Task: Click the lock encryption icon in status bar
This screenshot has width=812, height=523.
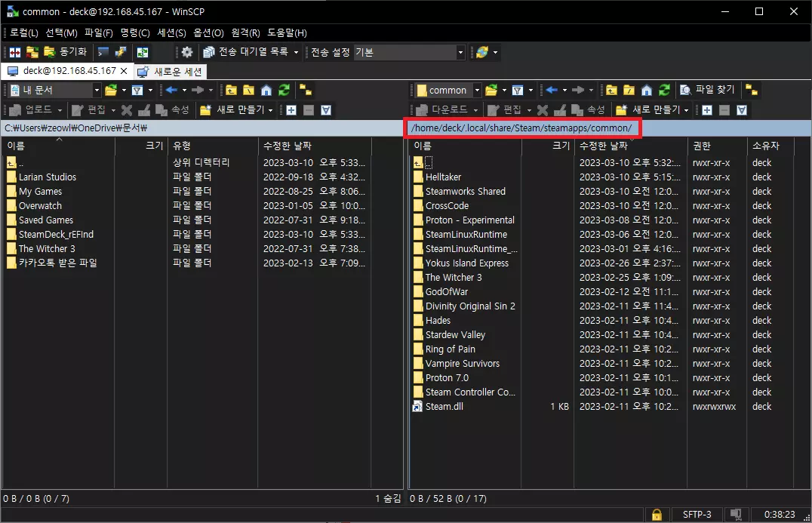Action: click(657, 515)
